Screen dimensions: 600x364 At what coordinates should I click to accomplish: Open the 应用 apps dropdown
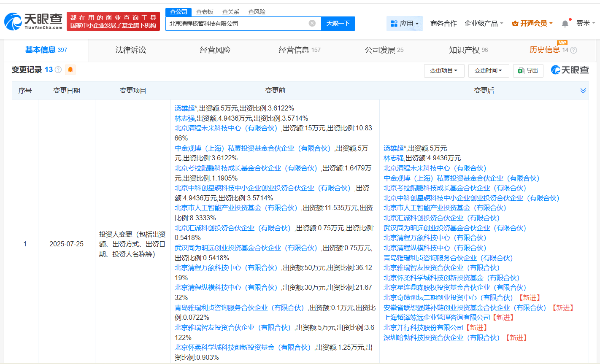pos(405,24)
